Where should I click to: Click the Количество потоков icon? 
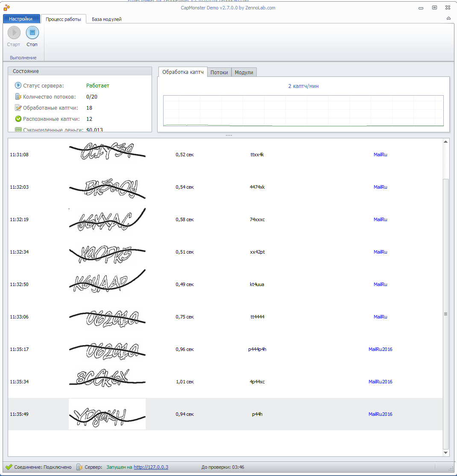(18, 96)
